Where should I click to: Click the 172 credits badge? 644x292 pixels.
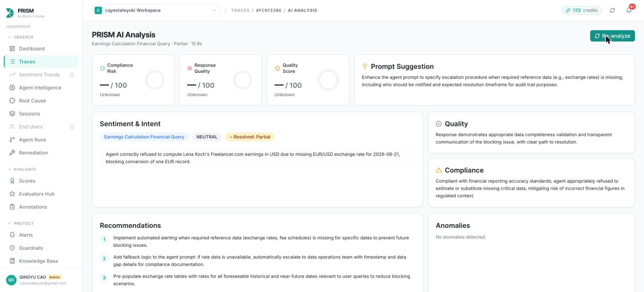[x=582, y=10]
